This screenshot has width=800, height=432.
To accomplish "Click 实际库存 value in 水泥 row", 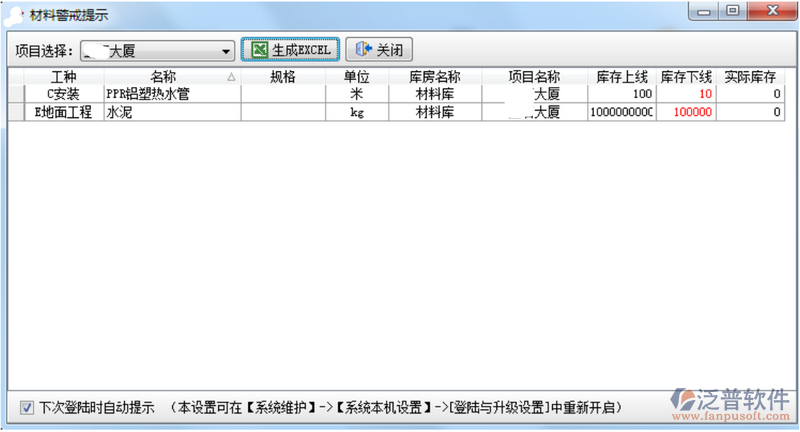I will 750,112.
